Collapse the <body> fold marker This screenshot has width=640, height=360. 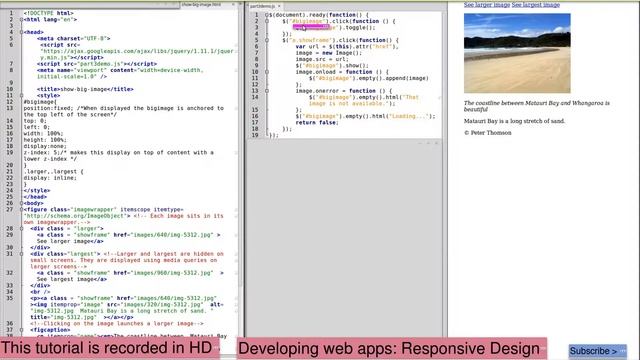pyautogui.click(x=22, y=203)
